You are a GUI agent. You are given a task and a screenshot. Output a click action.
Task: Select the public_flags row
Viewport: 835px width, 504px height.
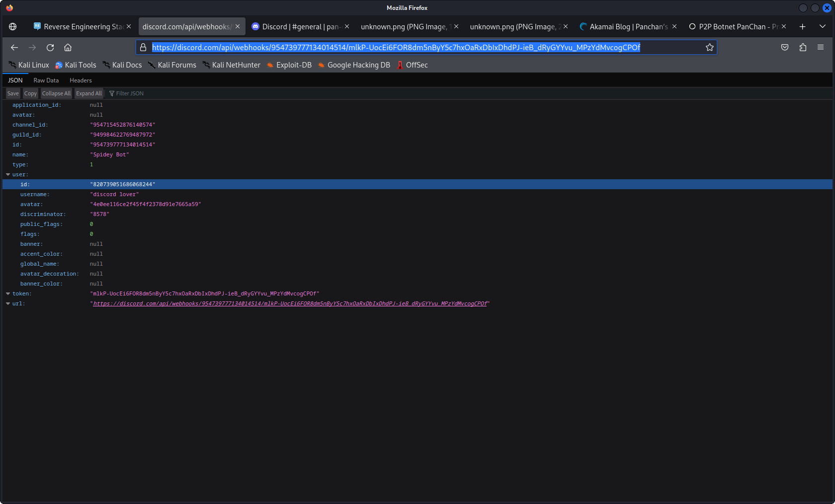(x=417, y=224)
